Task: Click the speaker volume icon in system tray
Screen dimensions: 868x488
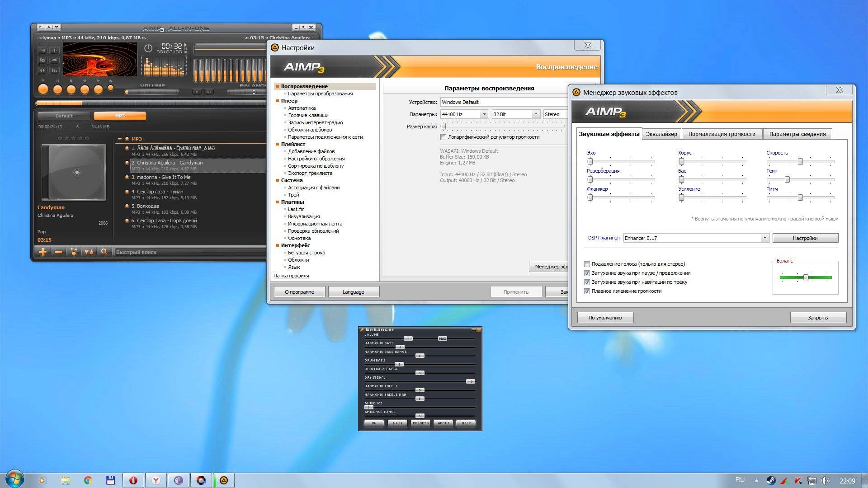Action: (x=826, y=481)
